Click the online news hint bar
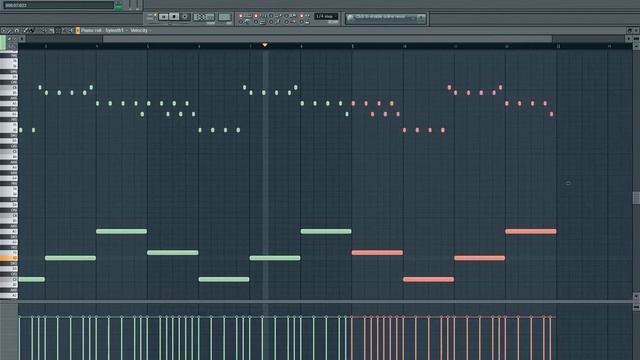The image size is (640, 360). click(386, 18)
